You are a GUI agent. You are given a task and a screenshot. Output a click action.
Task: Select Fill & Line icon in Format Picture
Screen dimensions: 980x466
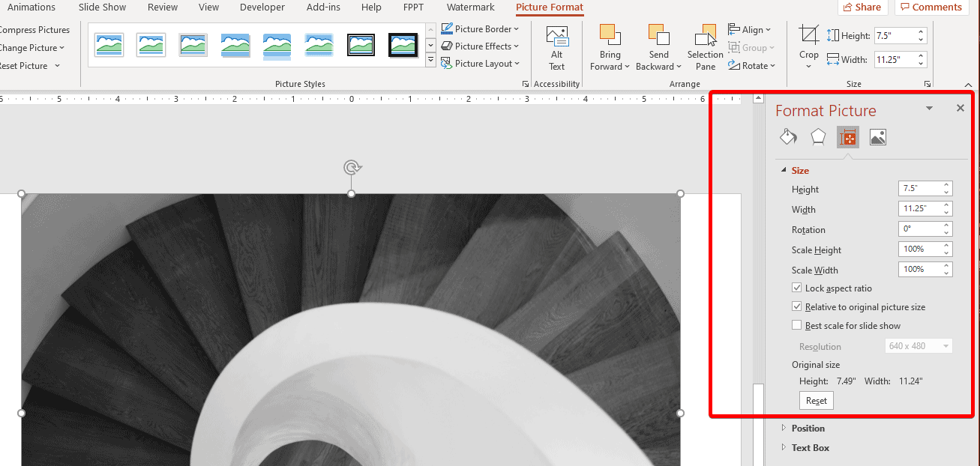[788, 137]
